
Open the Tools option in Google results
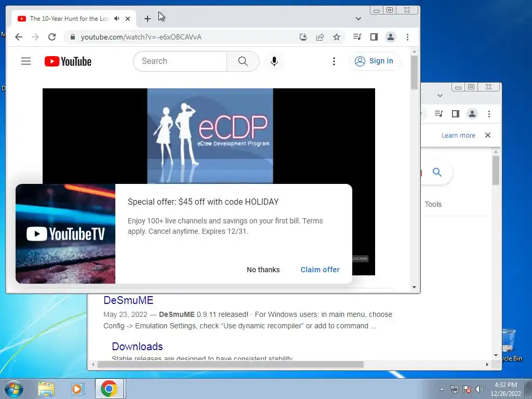pos(433,204)
